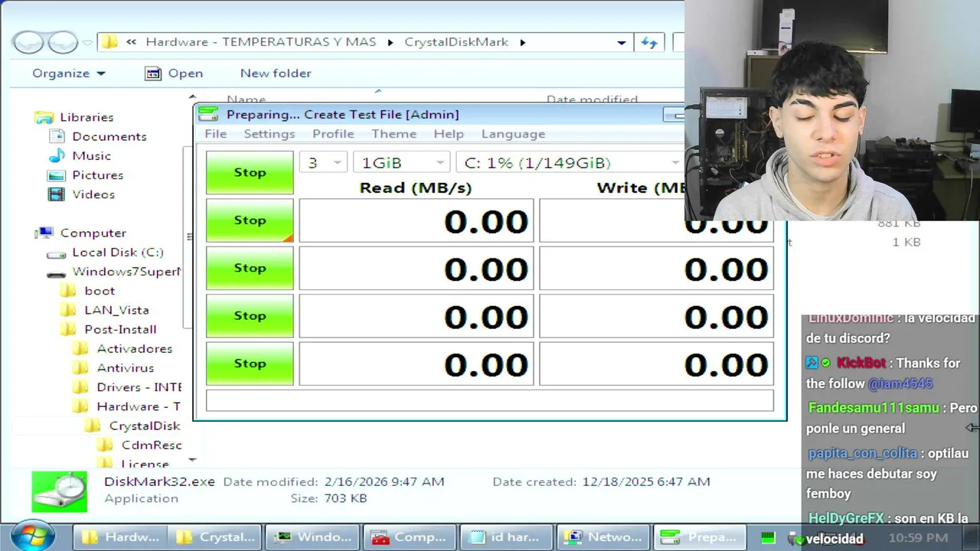Click the DiskMark32.exe icon in details pane

point(59,491)
